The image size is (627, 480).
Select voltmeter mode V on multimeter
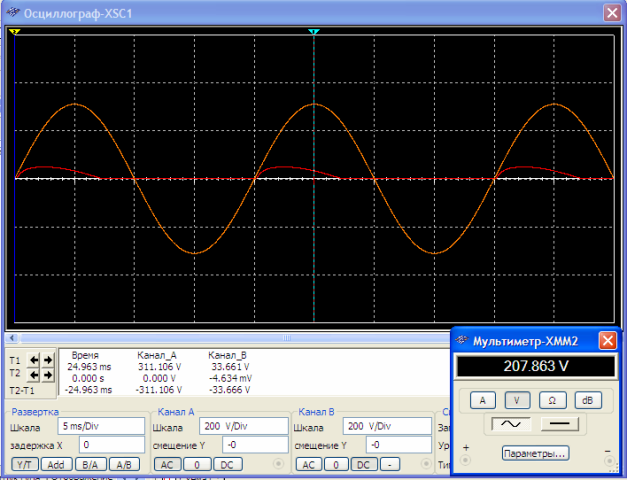[x=517, y=400]
